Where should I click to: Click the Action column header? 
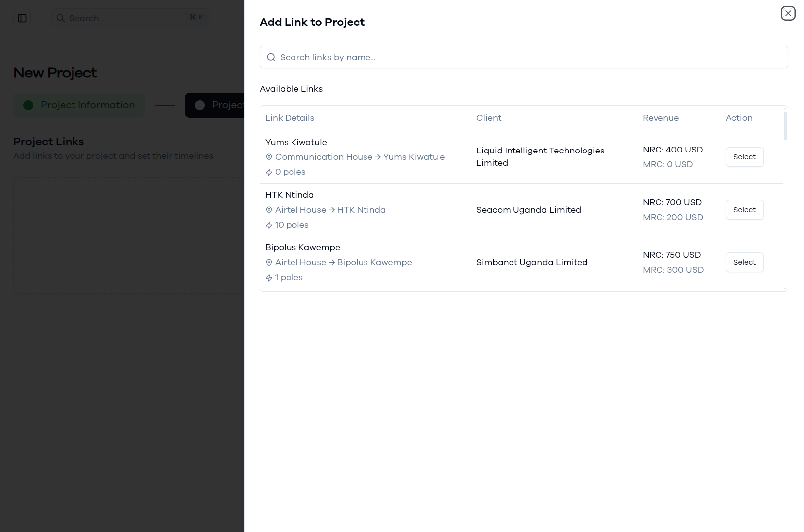pos(739,118)
